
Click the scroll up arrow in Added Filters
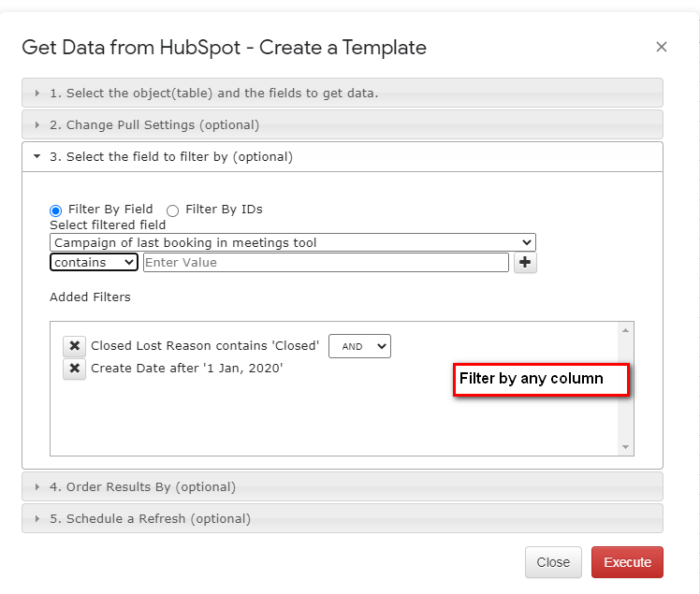coord(625,330)
